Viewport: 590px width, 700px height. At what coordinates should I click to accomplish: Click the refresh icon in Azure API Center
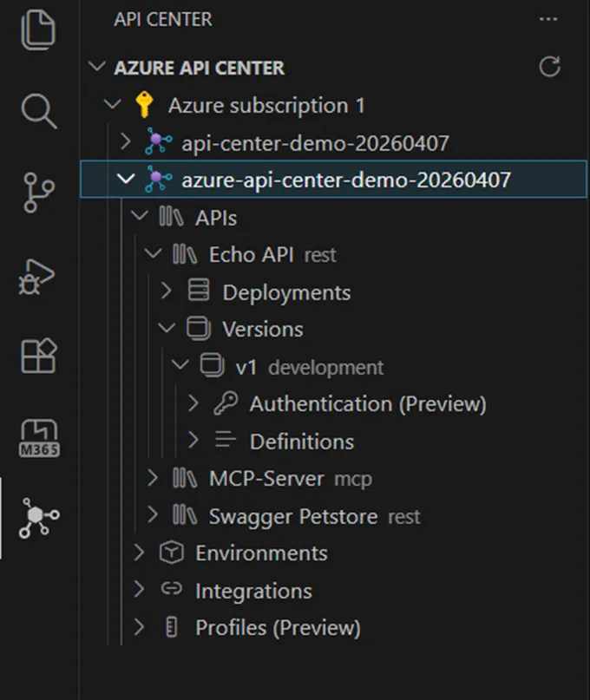[549, 67]
